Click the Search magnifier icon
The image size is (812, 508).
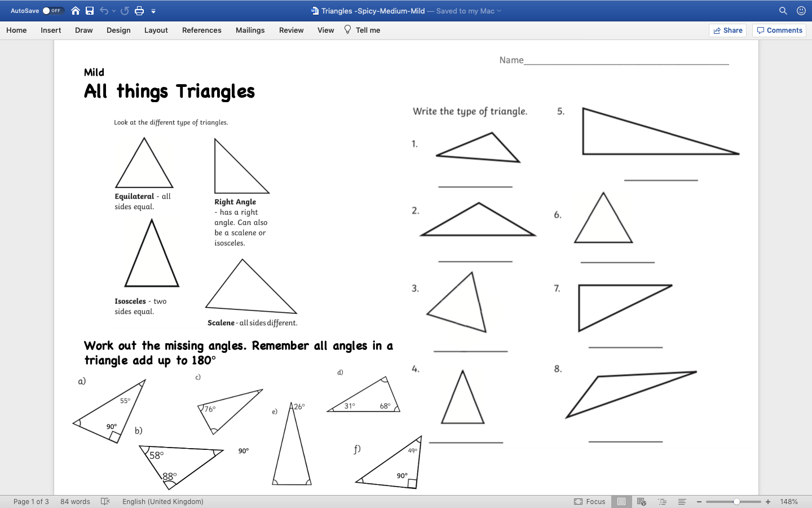click(x=783, y=11)
